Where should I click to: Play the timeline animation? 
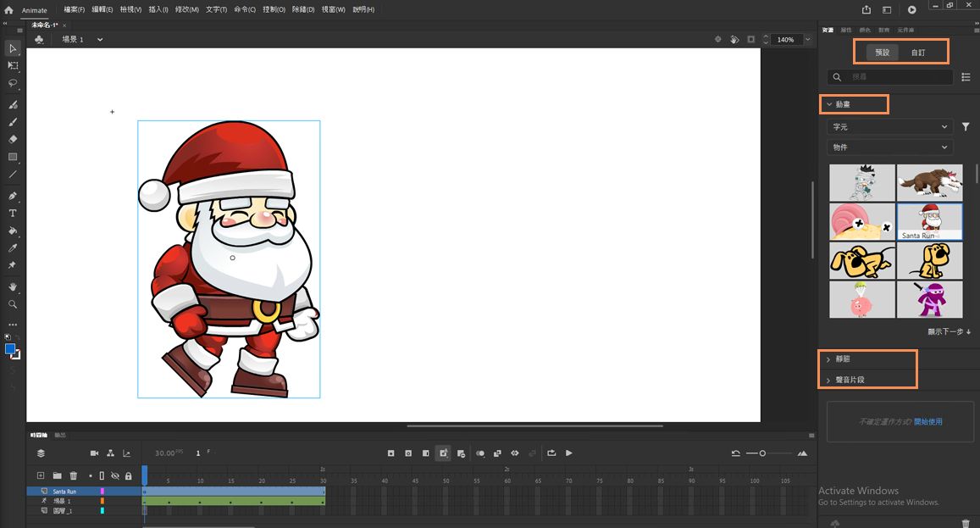point(568,453)
